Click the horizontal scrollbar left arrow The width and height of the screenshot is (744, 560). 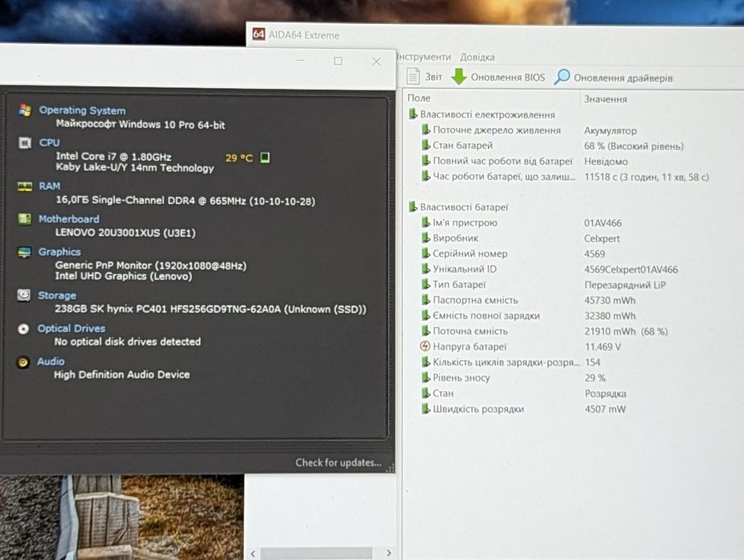pyautogui.click(x=253, y=554)
